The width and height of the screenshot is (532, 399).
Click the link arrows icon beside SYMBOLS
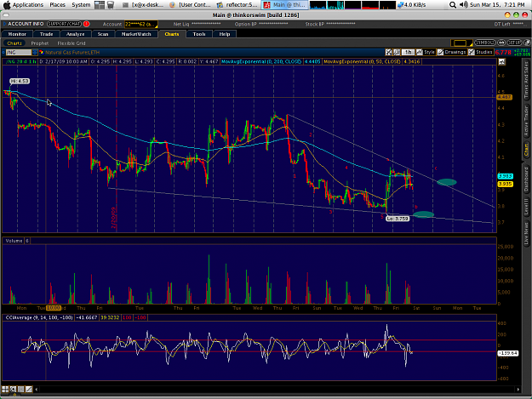point(501,43)
